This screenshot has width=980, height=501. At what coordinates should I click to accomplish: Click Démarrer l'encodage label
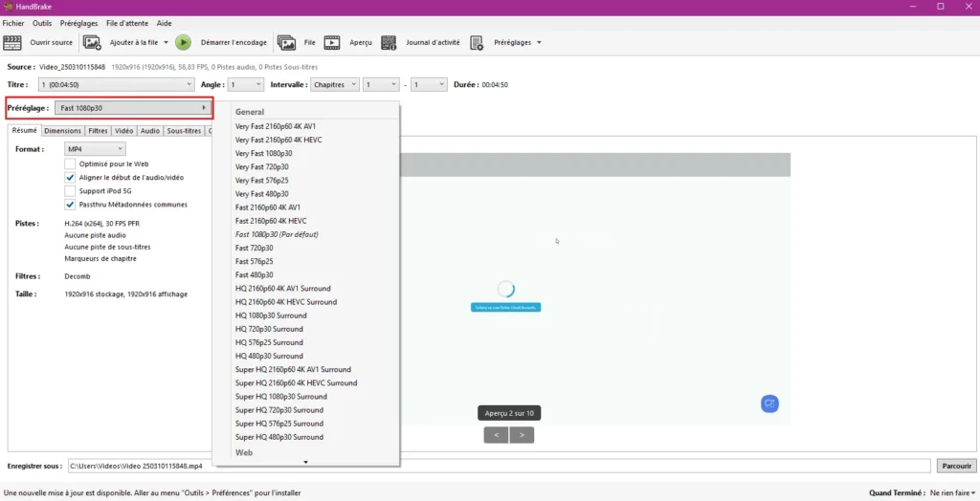[x=234, y=42]
